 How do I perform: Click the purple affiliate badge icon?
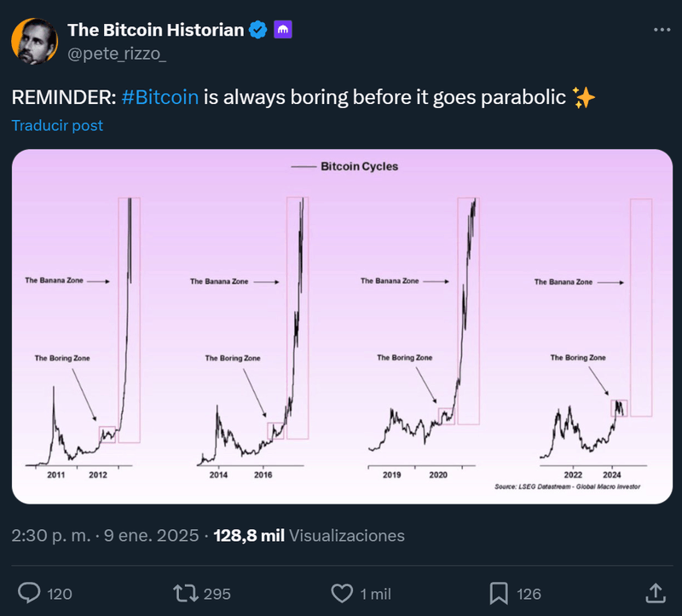[284, 30]
